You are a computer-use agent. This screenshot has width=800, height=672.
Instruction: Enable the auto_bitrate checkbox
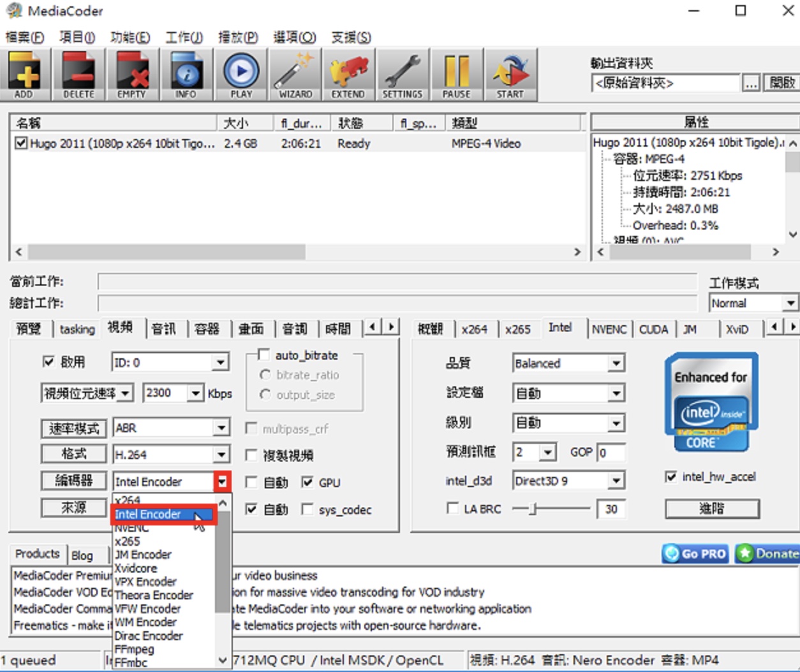click(263, 354)
